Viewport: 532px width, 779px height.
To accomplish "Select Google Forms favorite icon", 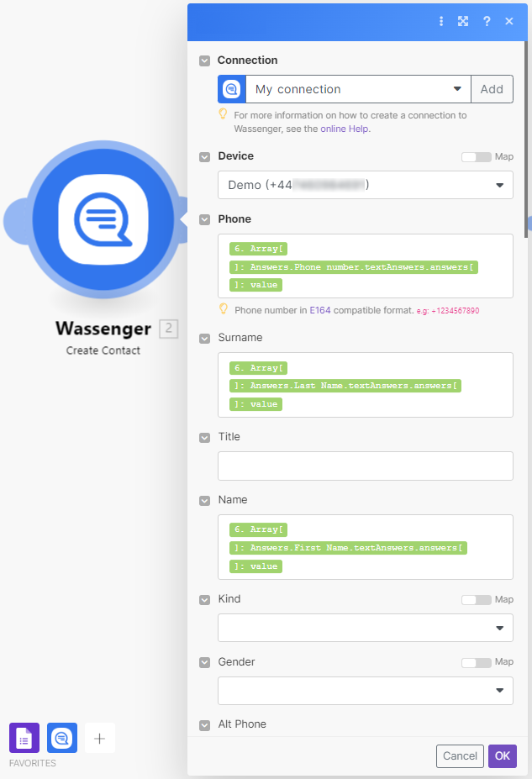I will tap(24, 738).
